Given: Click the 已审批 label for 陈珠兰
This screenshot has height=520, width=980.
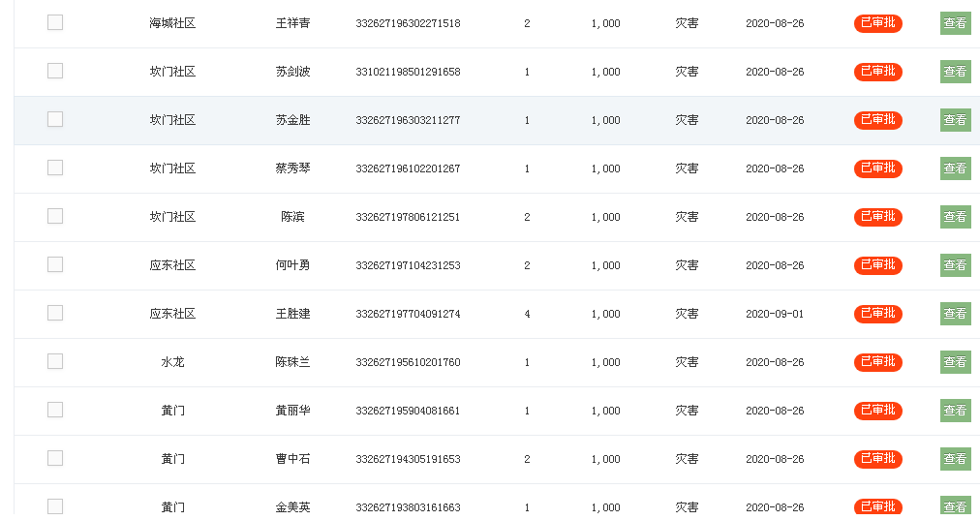Looking at the screenshot, I should (877, 362).
